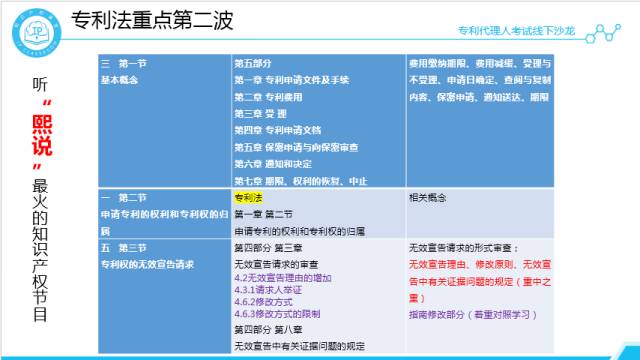The height and width of the screenshot is (360, 640).
Task: Select the line 第七章 期限、权利的恢复、中止
Action: tap(301, 181)
